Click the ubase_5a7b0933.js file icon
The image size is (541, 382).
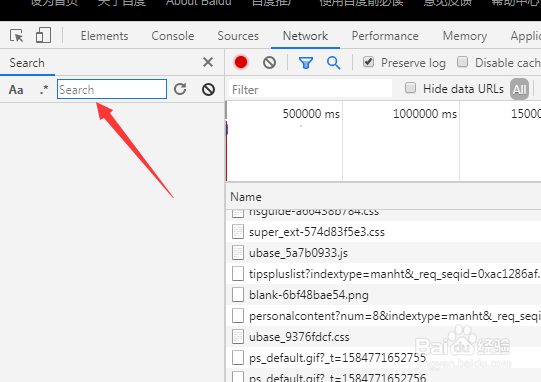pos(238,253)
